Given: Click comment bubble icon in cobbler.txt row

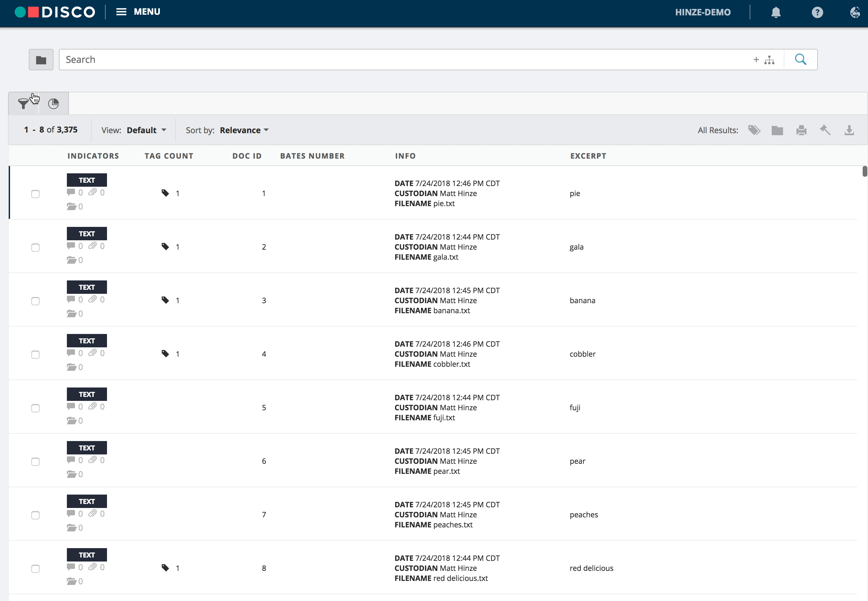Looking at the screenshot, I should pyautogui.click(x=71, y=353).
